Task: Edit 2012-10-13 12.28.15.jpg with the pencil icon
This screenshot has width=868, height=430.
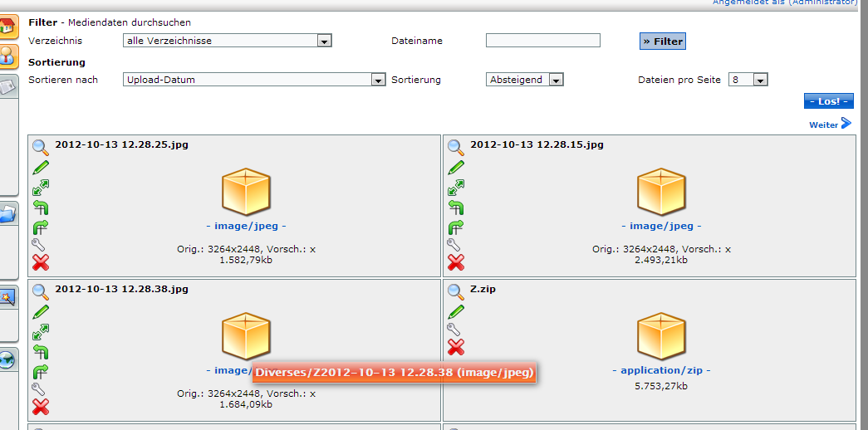Action: point(455,168)
